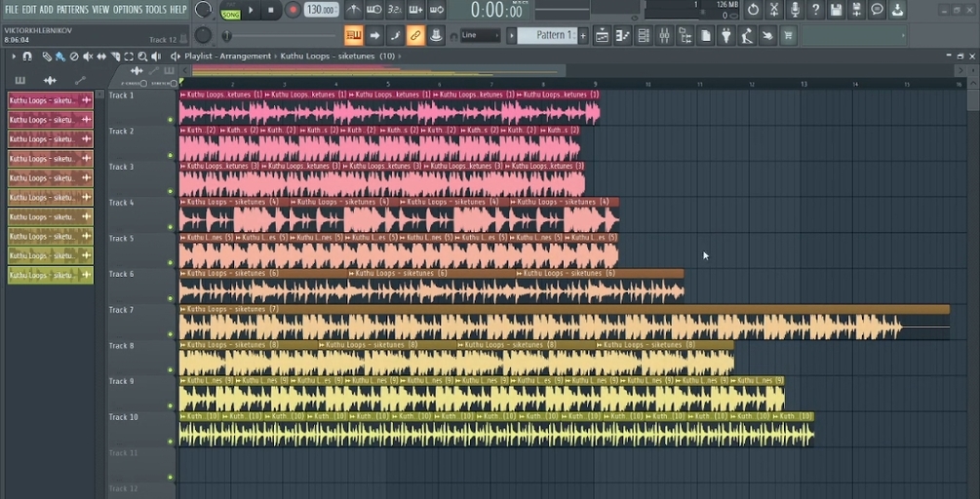Open the content library cart icon
Viewport: 980px width, 499px height.
click(x=788, y=36)
